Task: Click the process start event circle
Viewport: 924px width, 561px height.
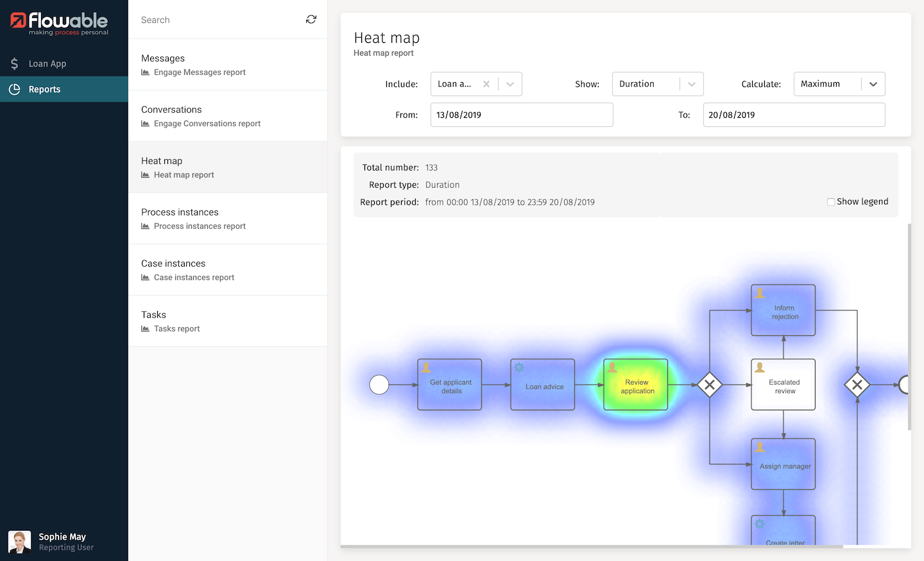Action: 379,385
